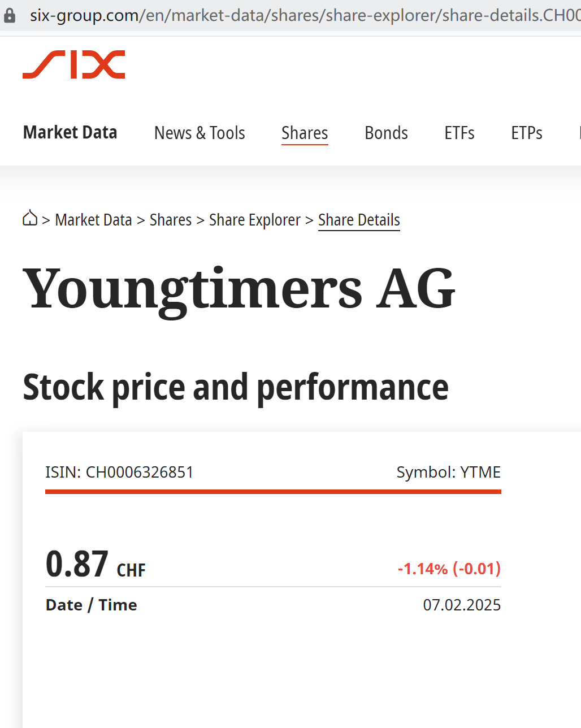Open the Market Data main navigation item
581x728 pixels.
70,133
